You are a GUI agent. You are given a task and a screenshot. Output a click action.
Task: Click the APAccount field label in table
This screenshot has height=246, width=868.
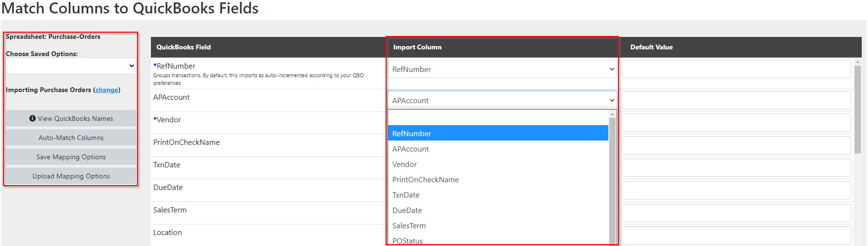coord(171,97)
